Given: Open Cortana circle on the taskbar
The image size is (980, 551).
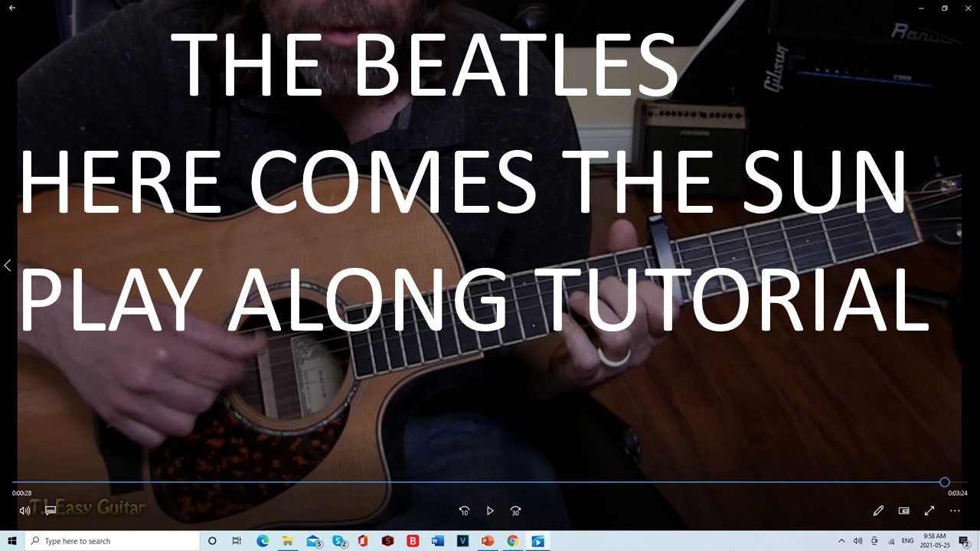Looking at the screenshot, I should coord(212,541).
